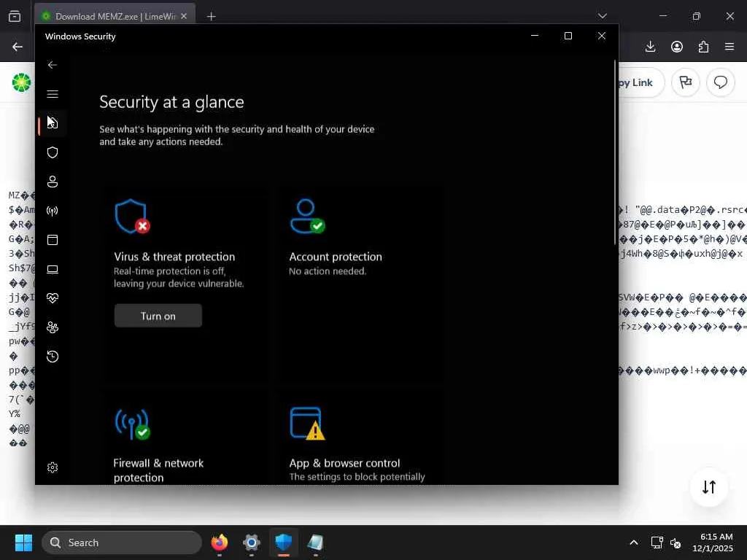
Task: Turn on real-time protection
Action: [x=158, y=316]
